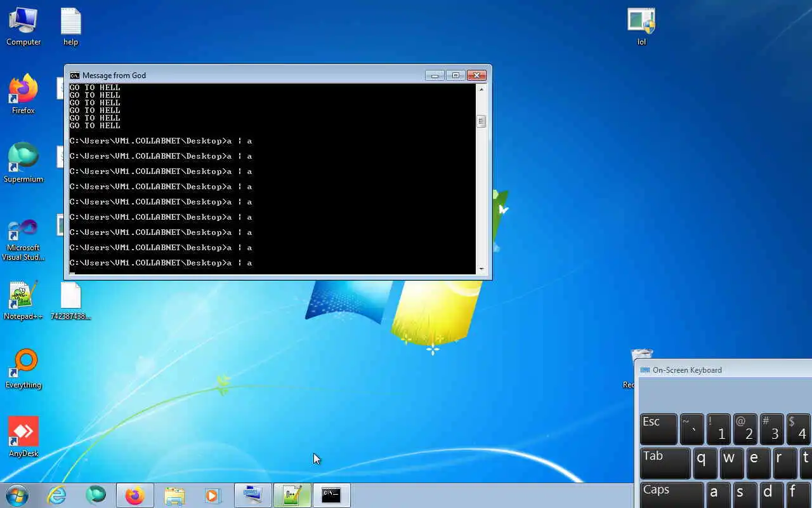
Task: Switch to Command Prompt taskbar button
Action: (331, 495)
